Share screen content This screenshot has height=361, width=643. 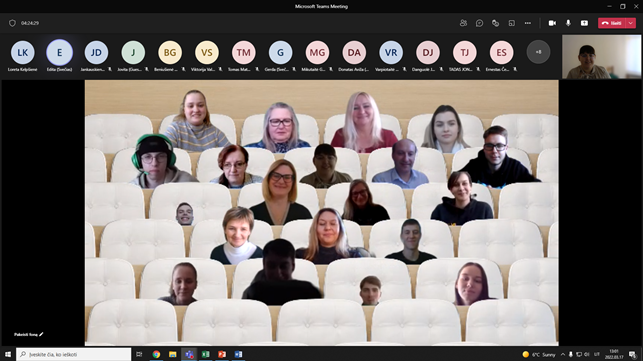pyautogui.click(x=584, y=23)
